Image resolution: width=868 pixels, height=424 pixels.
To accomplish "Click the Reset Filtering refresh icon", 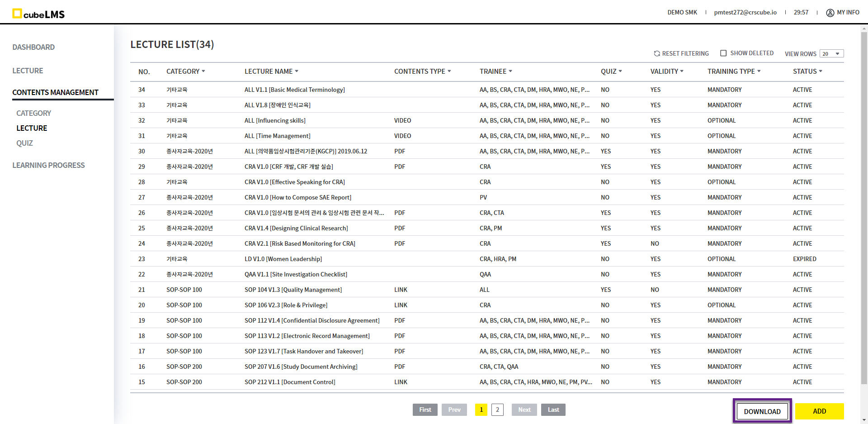I will pos(657,53).
